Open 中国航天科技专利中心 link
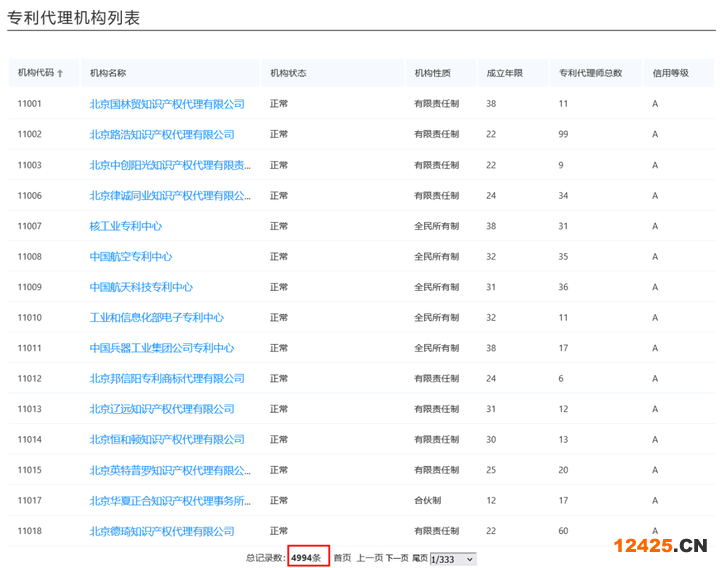 pyautogui.click(x=141, y=287)
